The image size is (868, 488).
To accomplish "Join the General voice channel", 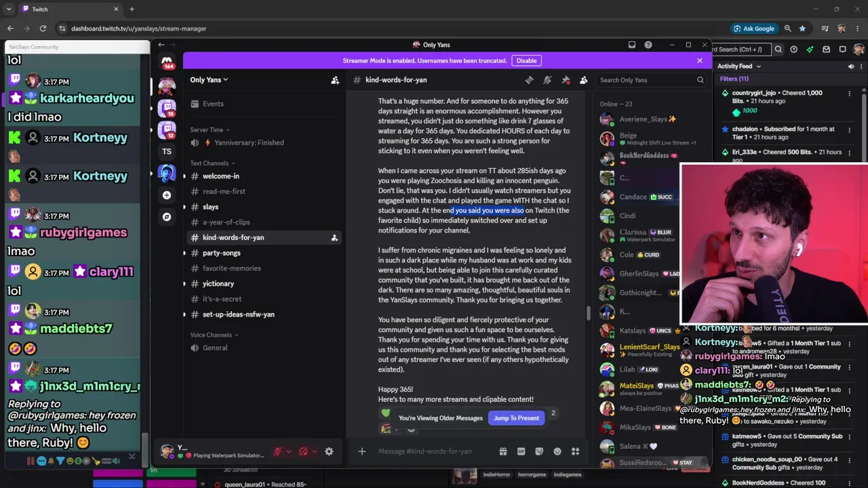I will [x=263, y=348].
